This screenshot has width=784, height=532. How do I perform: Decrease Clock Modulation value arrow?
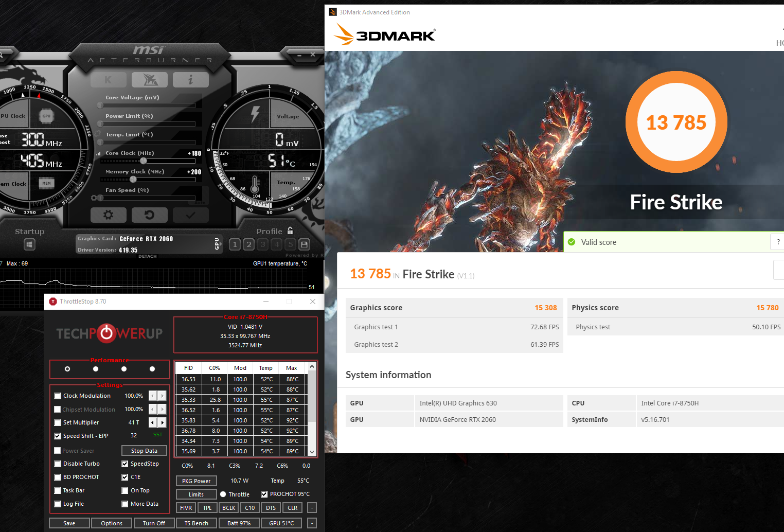click(x=153, y=396)
